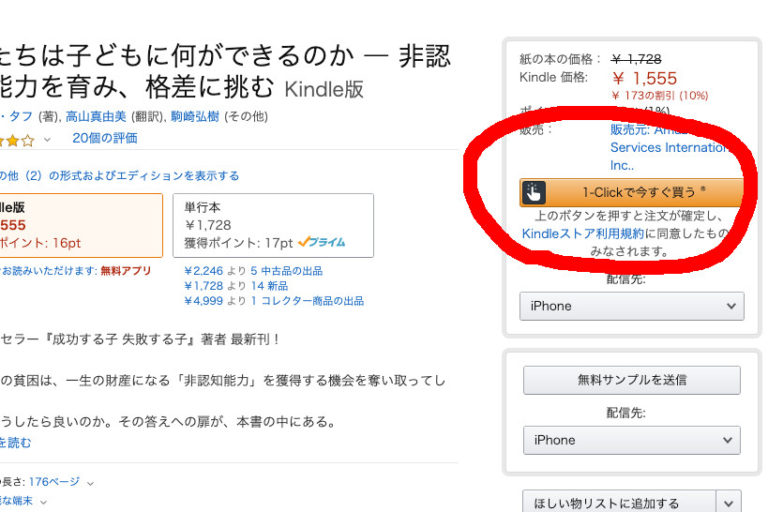Image resolution: width=768 pixels, height=512 pixels.
Task: Click ほしい物リストに追加する button
Action: tap(619, 503)
